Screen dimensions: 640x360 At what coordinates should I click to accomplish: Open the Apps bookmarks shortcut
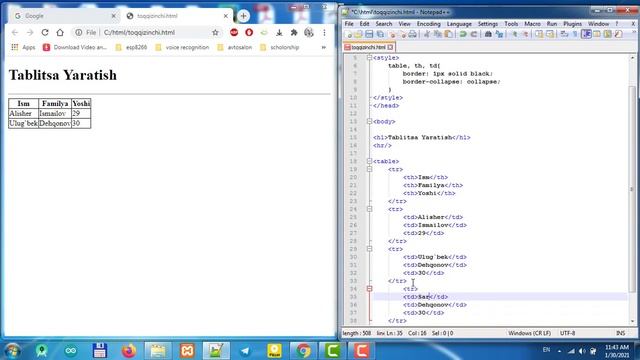pyautogui.click(x=23, y=47)
